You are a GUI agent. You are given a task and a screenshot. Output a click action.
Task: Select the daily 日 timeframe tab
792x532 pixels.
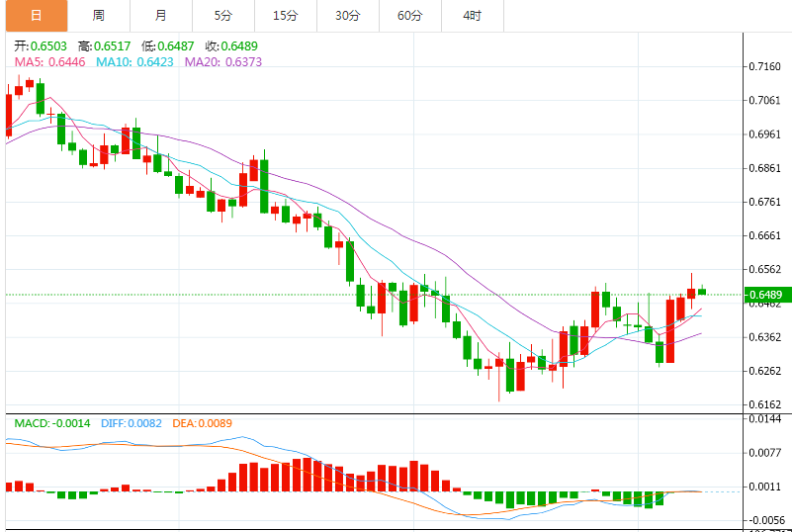[x=37, y=16]
